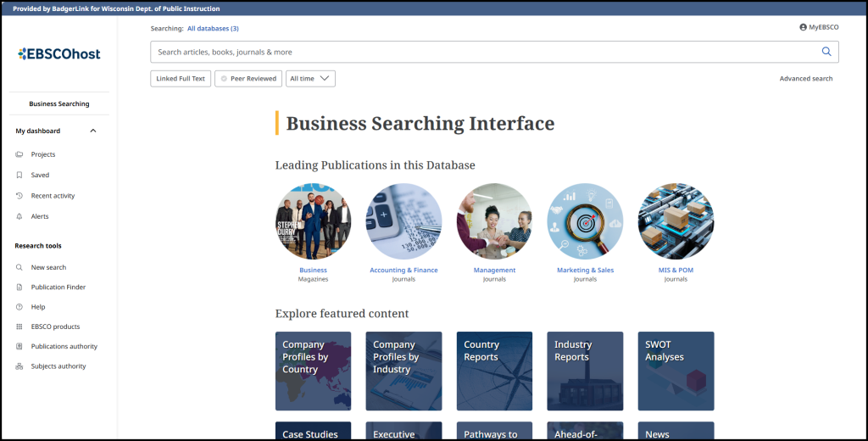Screen dimensions: 868x441
Task: Click the EBSCO products grid icon
Action: 19,327
